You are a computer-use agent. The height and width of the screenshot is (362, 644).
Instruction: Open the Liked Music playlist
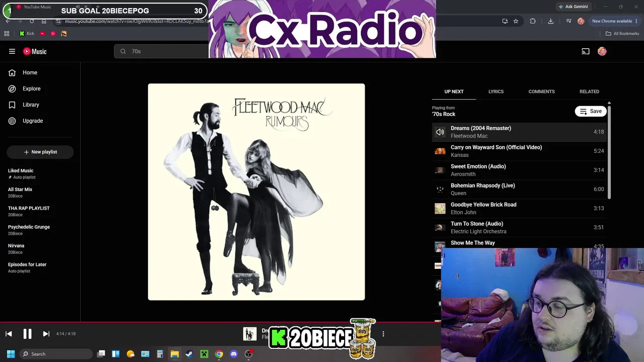40,173
